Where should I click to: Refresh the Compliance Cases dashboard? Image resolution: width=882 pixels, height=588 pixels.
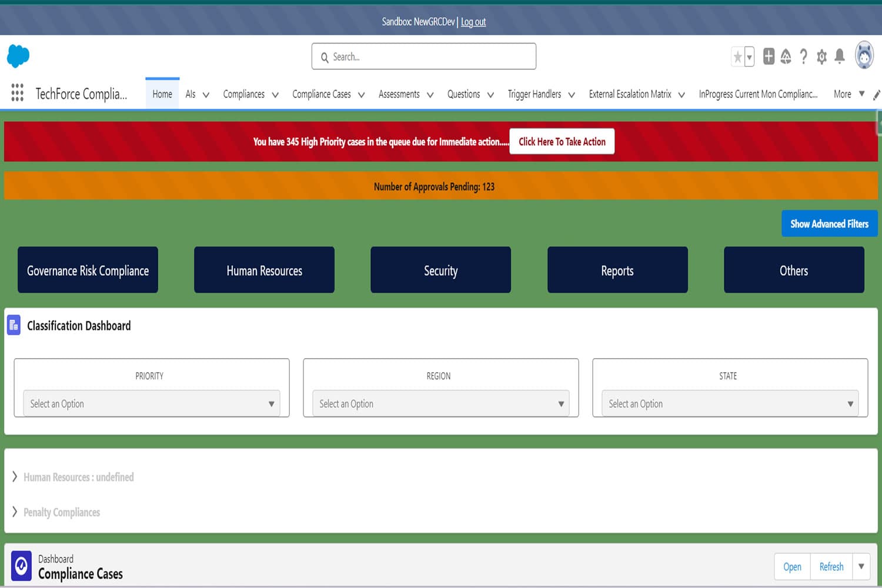point(831,567)
